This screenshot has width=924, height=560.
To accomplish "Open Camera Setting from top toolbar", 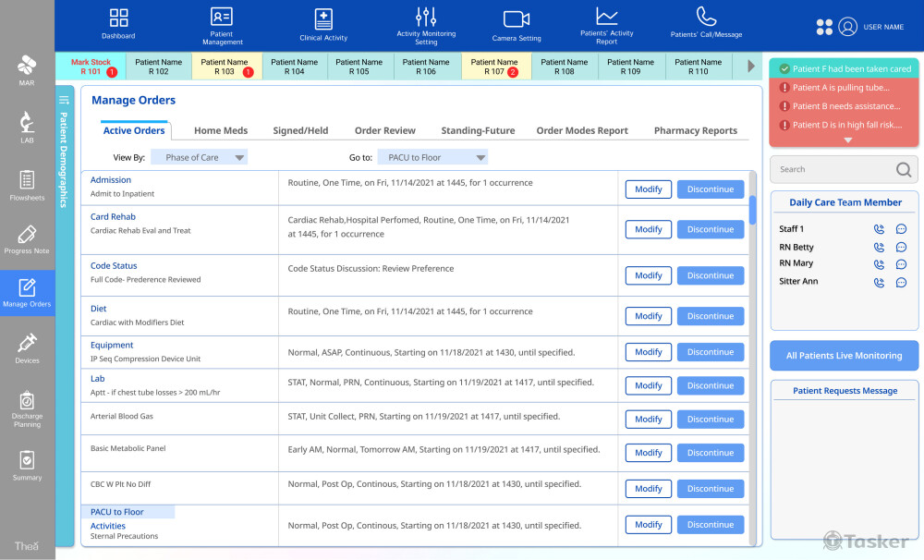I will pyautogui.click(x=517, y=19).
